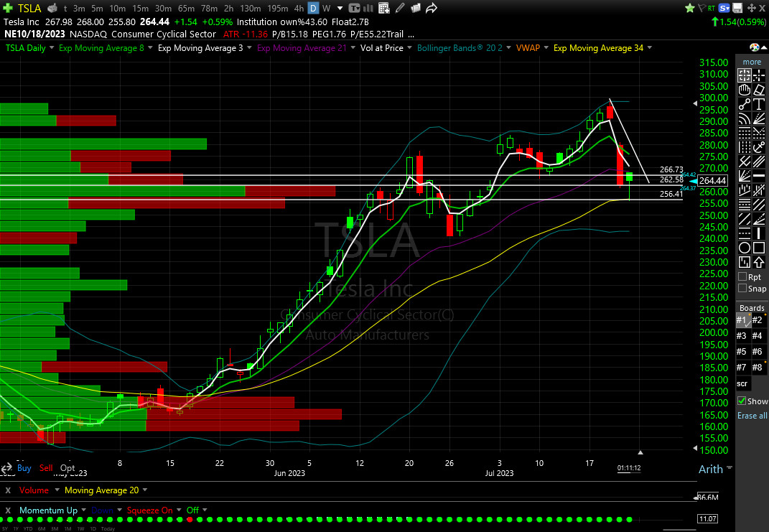Choose the circle drawing tool

click(x=745, y=248)
